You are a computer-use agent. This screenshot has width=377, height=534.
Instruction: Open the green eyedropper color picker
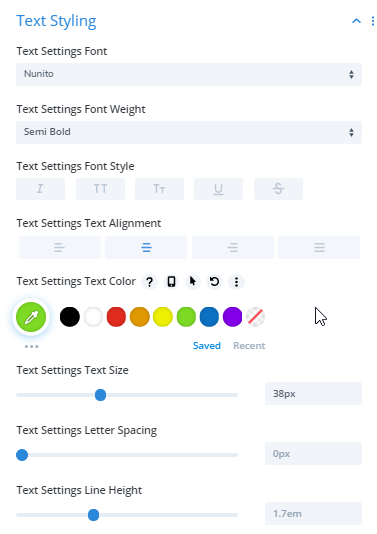coord(31,317)
